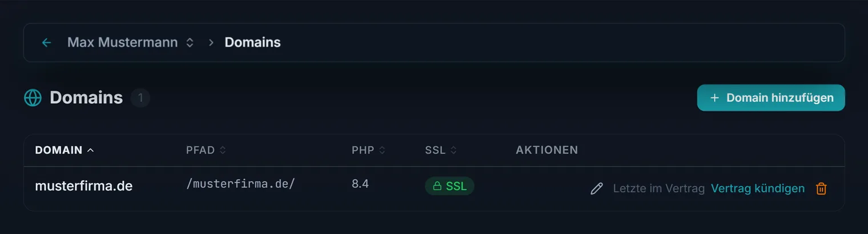Click the Domain hinzufügen button

771,98
